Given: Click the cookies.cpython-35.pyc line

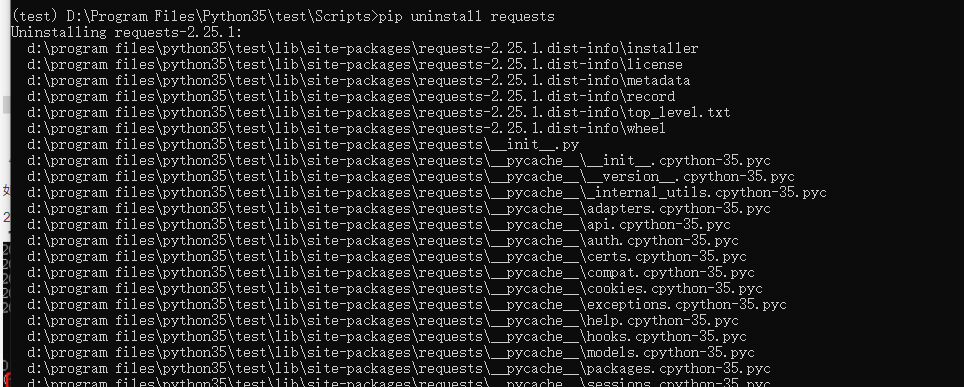Looking at the screenshot, I should 395,289.
